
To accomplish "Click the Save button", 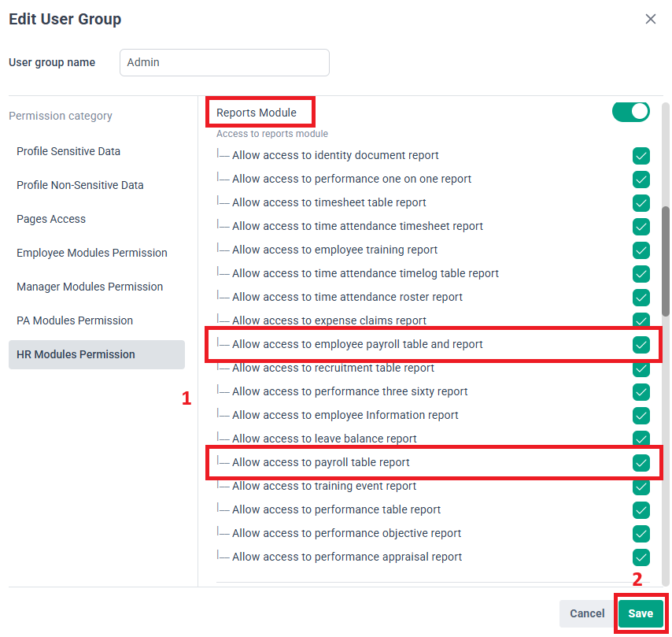I will pos(641,613).
